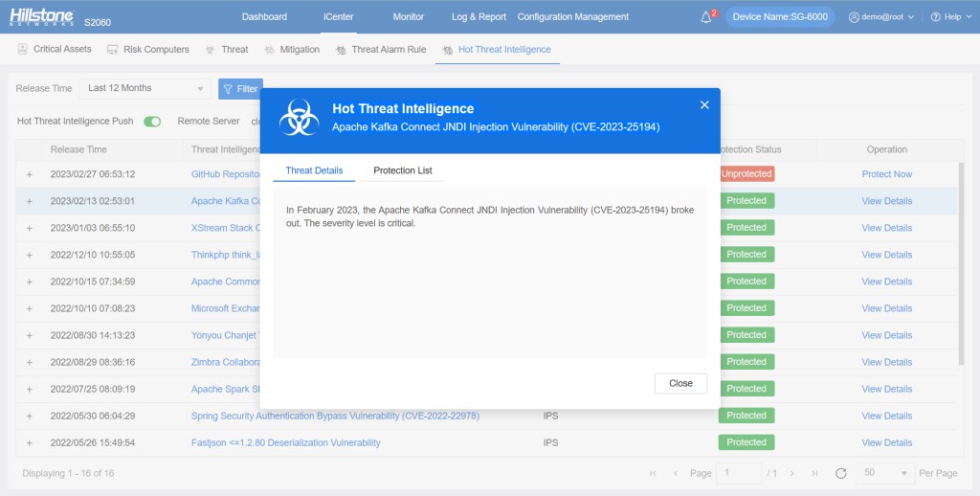Click the table vertical scrollbar
The height and width of the screenshot is (496, 980).
click(x=961, y=263)
